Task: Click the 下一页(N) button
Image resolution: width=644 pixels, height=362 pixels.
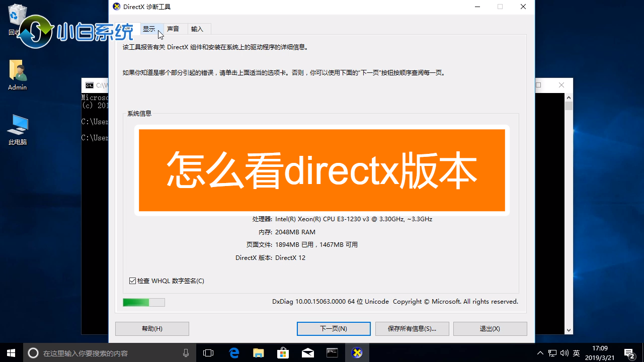Action: pyautogui.click(x=334, y=329)
